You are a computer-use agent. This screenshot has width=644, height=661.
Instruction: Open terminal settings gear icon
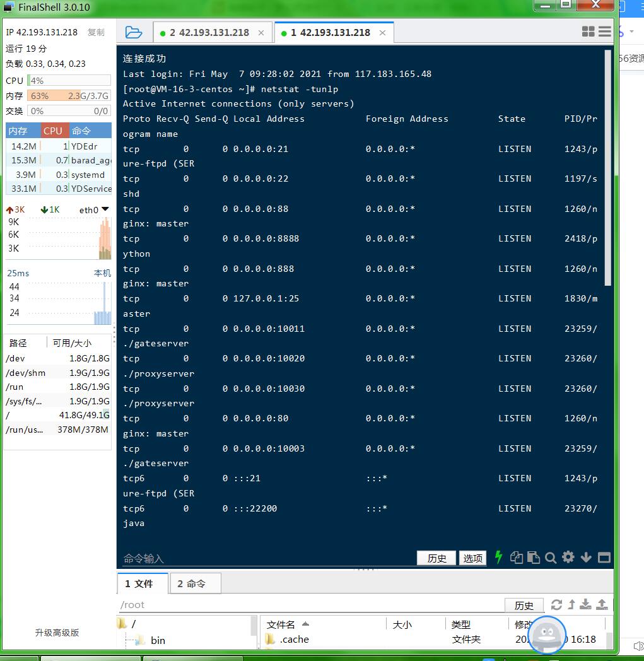pos(568,557)
